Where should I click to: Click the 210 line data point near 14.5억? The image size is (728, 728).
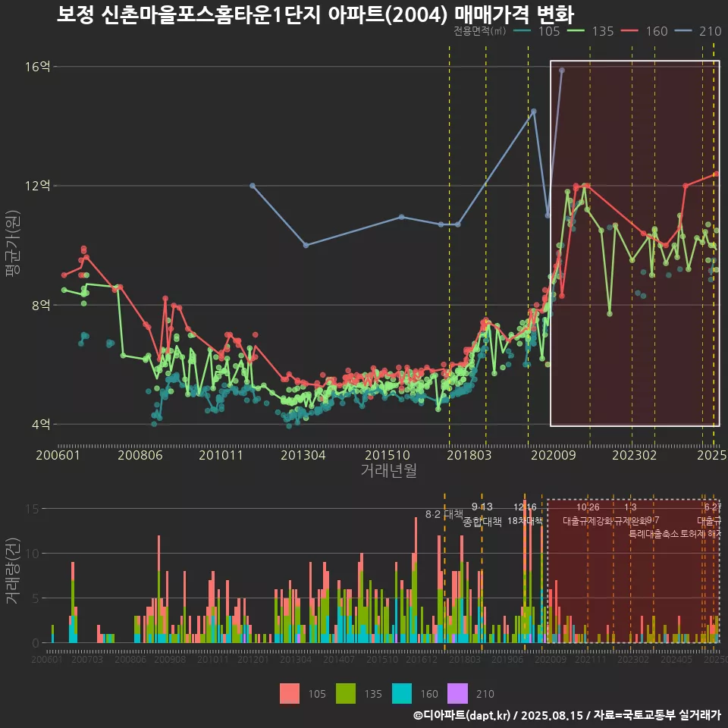(534, 111)
